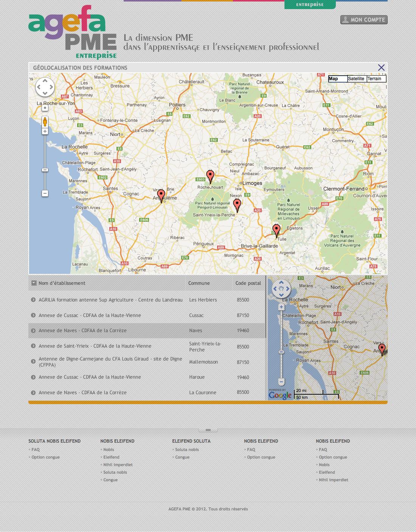Sort the table by Commune column
The width and height of the screenshot is (416, 532).
point(199,283)
